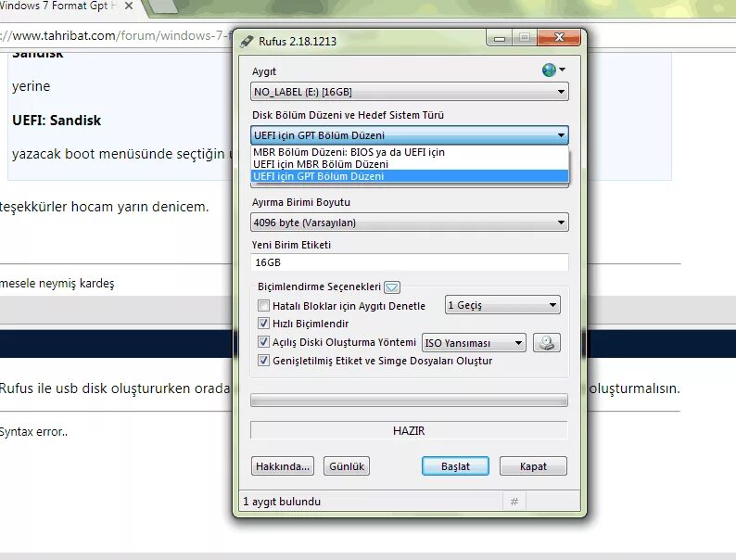This screenshot has width=736, height=560.
Task: Click '1 aygıt bulundu' status bar text
Action: [282, 502]
